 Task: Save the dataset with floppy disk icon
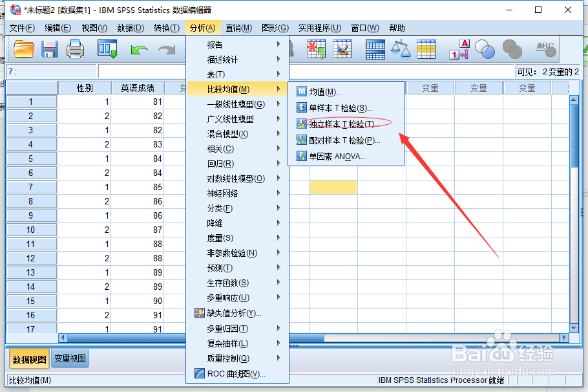(50, 49)
